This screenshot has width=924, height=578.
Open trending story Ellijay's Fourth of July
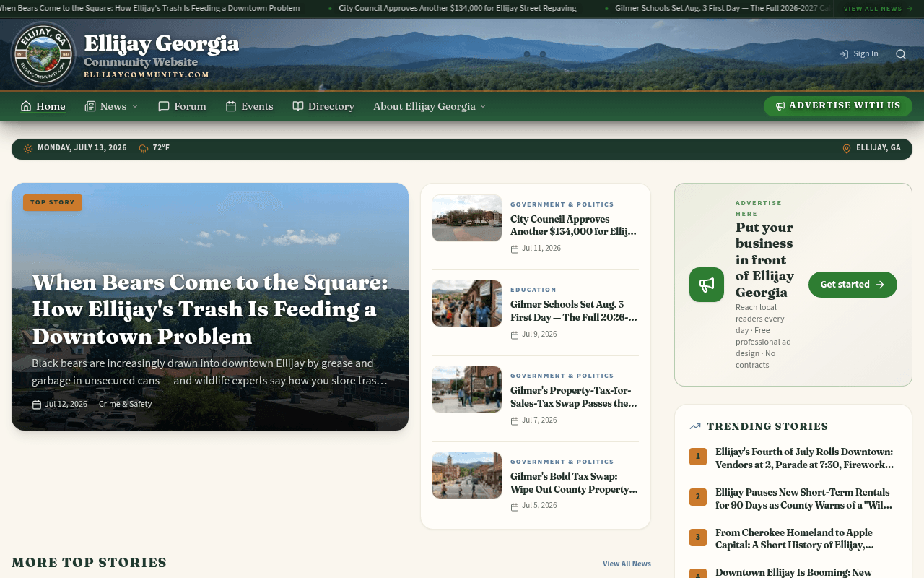[804, 459]
